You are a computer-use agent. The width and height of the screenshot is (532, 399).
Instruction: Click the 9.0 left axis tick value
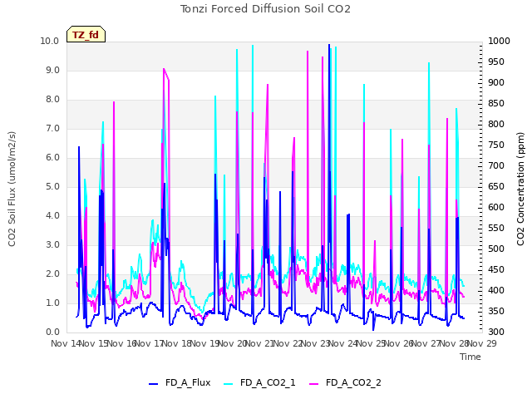click(x=52, y=70)
